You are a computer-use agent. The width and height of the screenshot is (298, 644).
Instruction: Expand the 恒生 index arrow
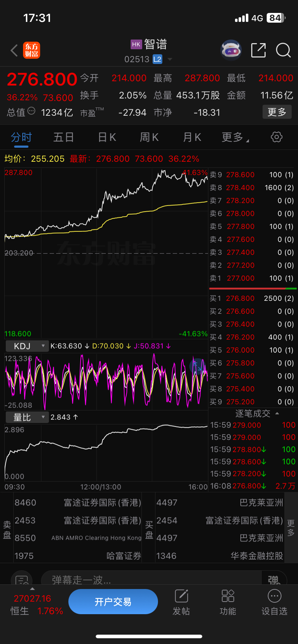click(32, 589)
